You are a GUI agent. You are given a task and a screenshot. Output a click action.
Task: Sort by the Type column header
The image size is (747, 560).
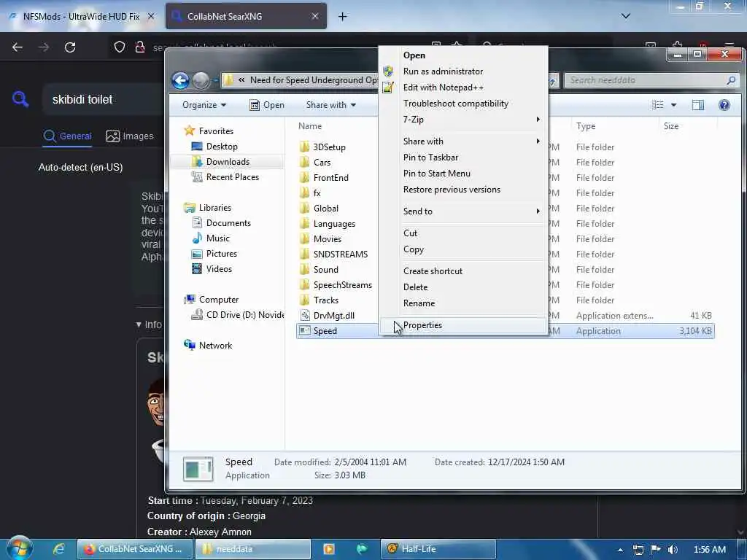[x=586, y=126]
